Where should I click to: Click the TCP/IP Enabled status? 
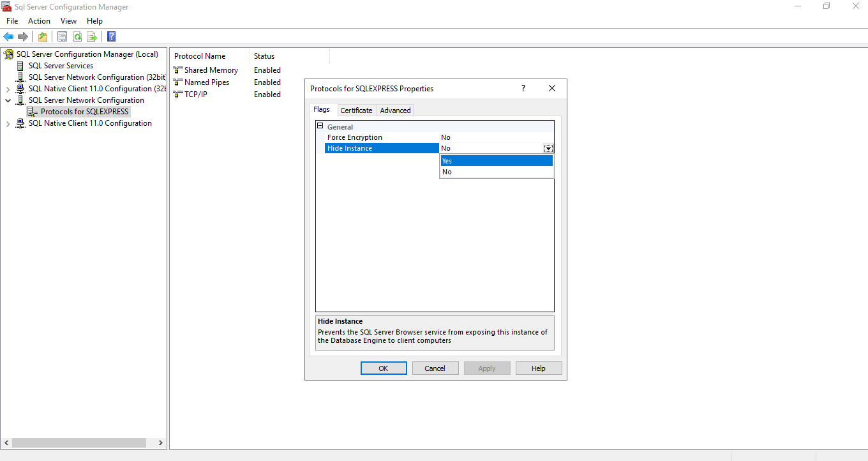267,94
